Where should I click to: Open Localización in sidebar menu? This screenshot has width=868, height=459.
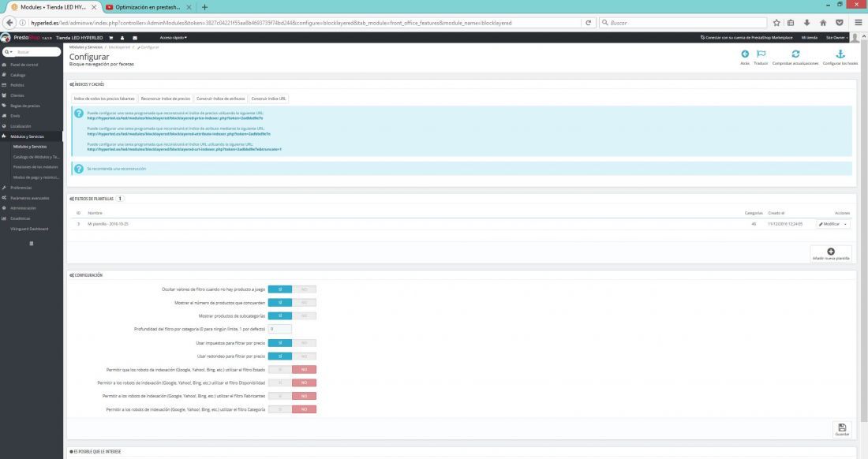click(21, 126)
